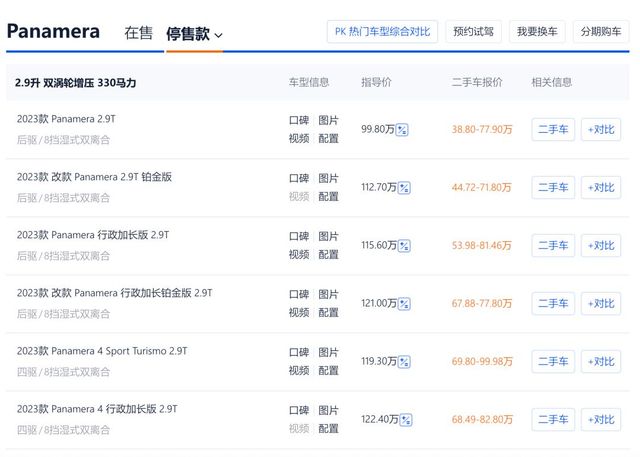Open the 分期购车 installment button
Image resolution: width=640 pixels, height=457 pixels.
[x=601, y=31]
